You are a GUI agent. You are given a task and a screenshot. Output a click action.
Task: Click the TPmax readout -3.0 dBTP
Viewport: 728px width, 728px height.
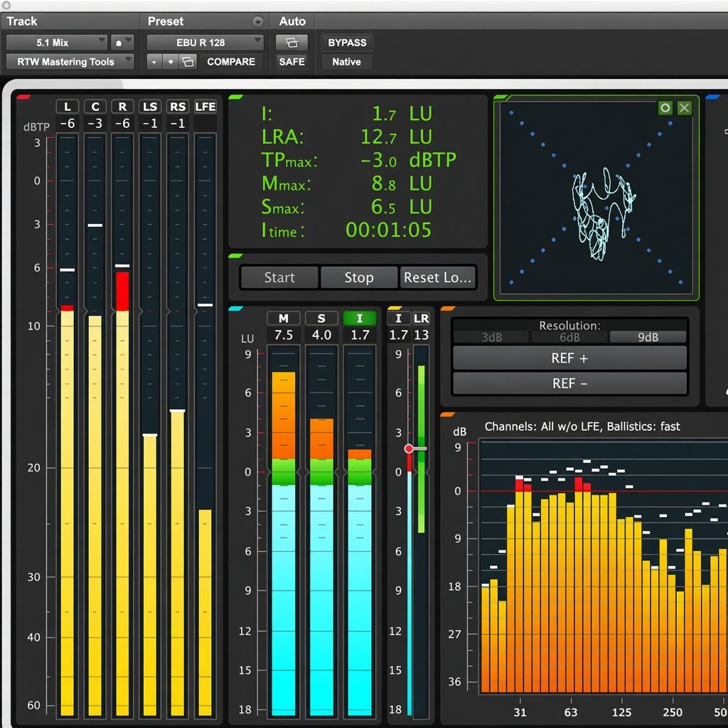point(409,160)
